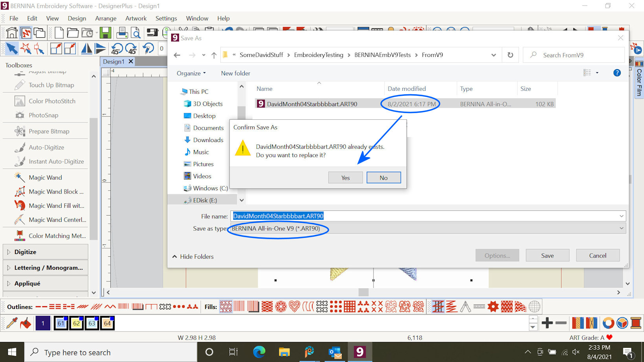Click Yes to replace the file
The width and height of the screenshot is (644, 362).
(x=346, y=178)
